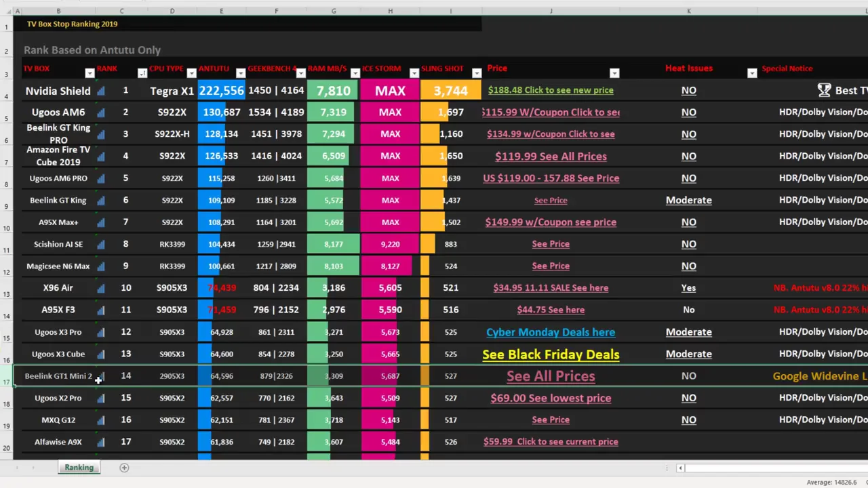Click bar chart icon beside Nvidia Shield

101,91
